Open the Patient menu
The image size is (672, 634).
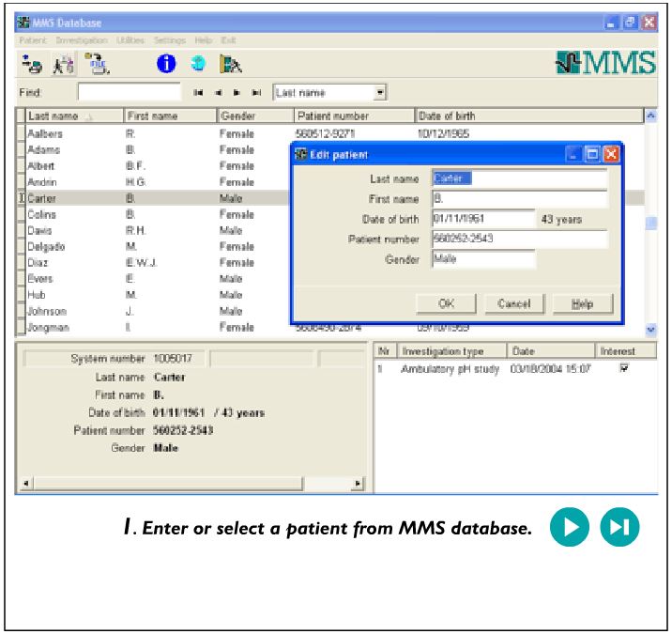pos(34,40)
